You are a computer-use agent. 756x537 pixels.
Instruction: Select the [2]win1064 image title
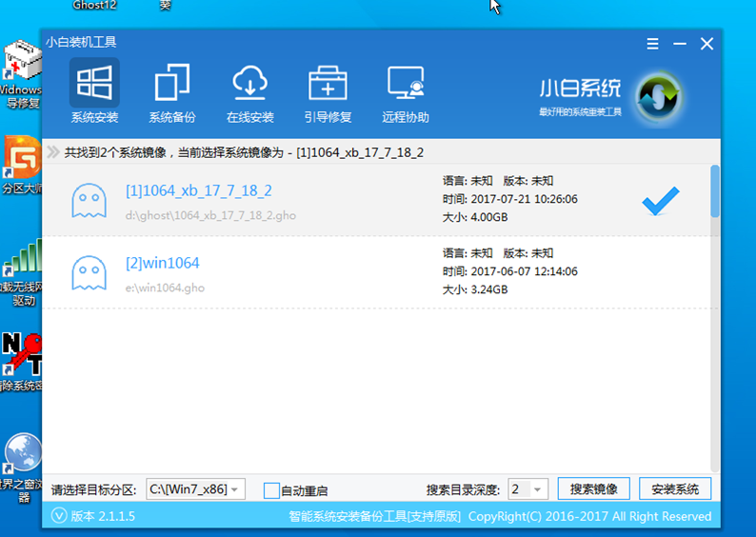pyautogui.click(x=163, y=263)
